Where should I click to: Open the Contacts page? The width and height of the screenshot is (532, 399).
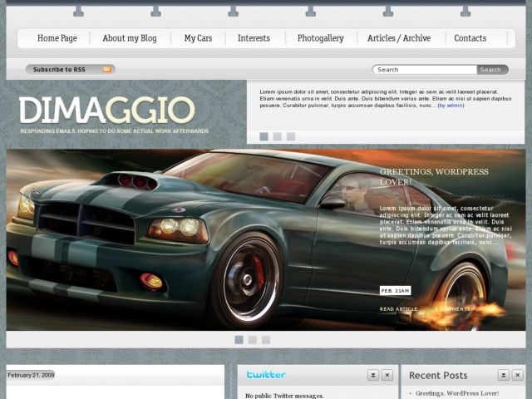tap(470, 38)
